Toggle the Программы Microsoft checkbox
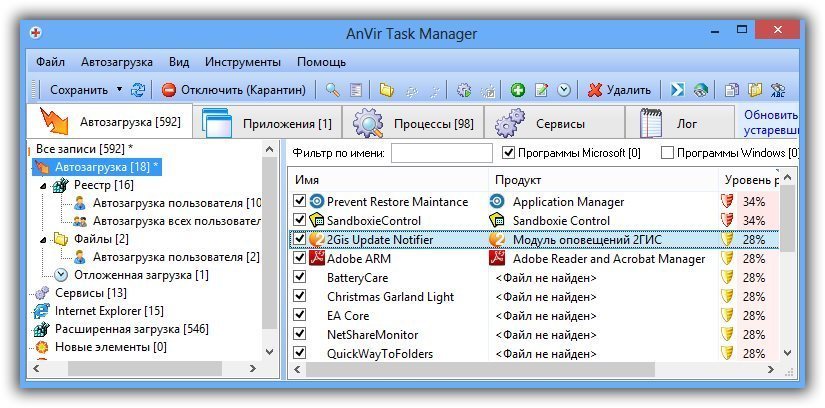The width and height of the screenshot is (825, 408). pyautogui.click(x=508, y=153)
